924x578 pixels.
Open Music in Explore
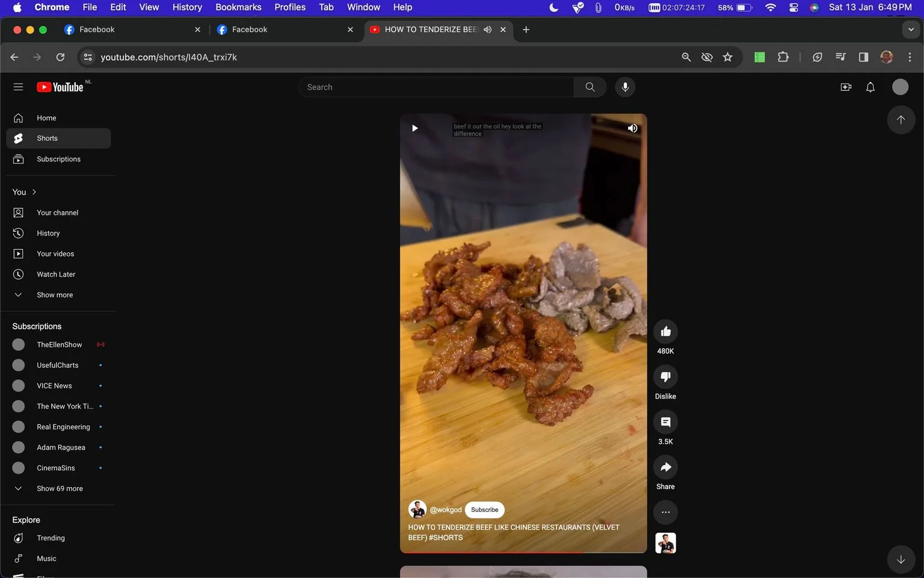click(58, 558)
